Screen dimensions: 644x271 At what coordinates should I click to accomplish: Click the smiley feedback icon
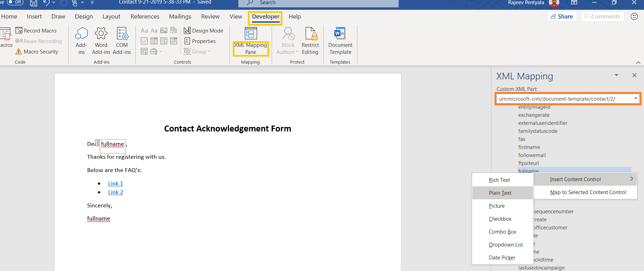(x=634, y=16)
